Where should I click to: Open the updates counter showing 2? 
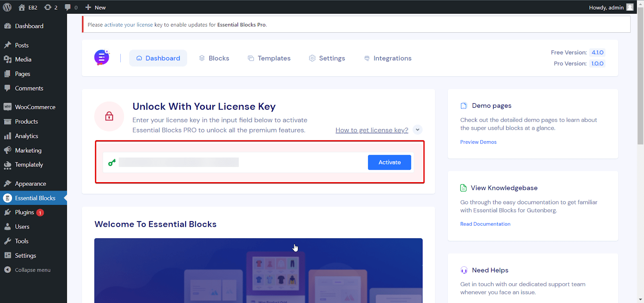pos(51,7)
